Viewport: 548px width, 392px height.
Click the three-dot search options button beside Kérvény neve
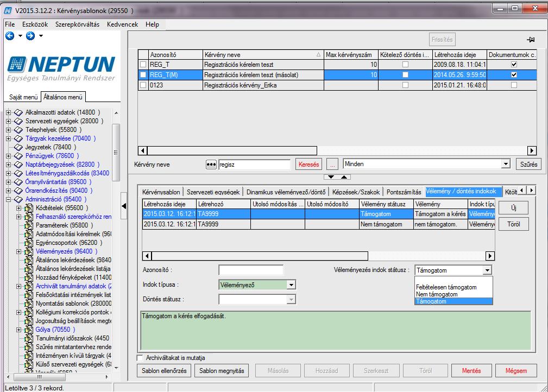click(x=211, y=164)
